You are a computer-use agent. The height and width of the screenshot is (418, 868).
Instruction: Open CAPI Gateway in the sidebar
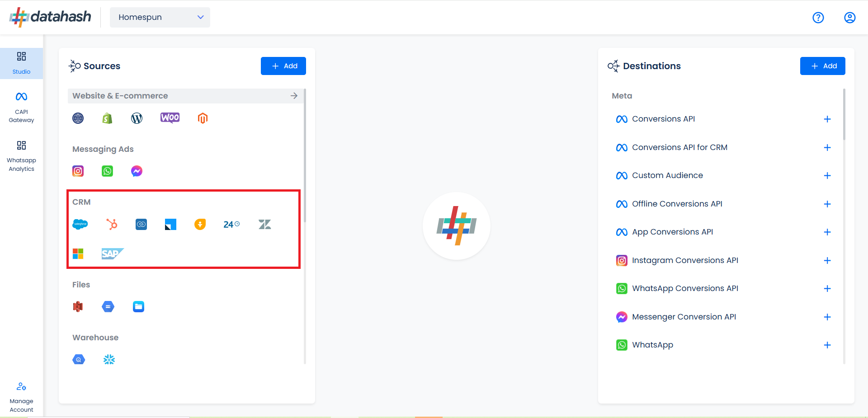(x=21, y=108)
